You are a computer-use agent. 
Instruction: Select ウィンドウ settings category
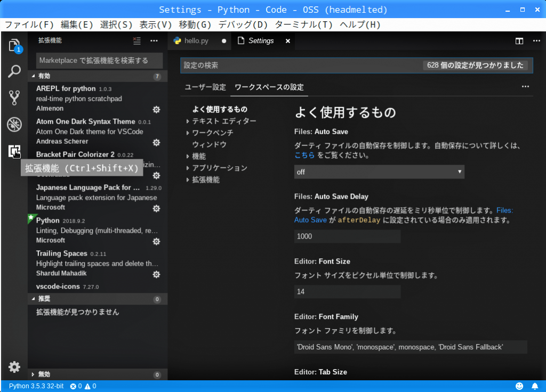click(x=209, y=144)
